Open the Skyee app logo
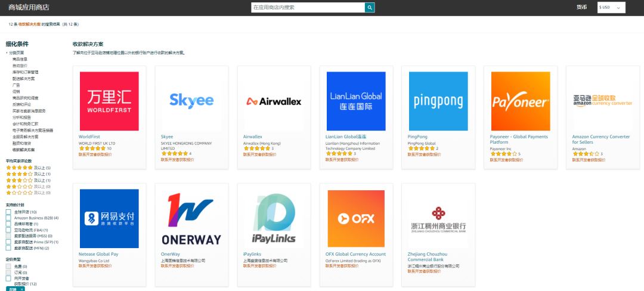644x291 pixels. 191,101
